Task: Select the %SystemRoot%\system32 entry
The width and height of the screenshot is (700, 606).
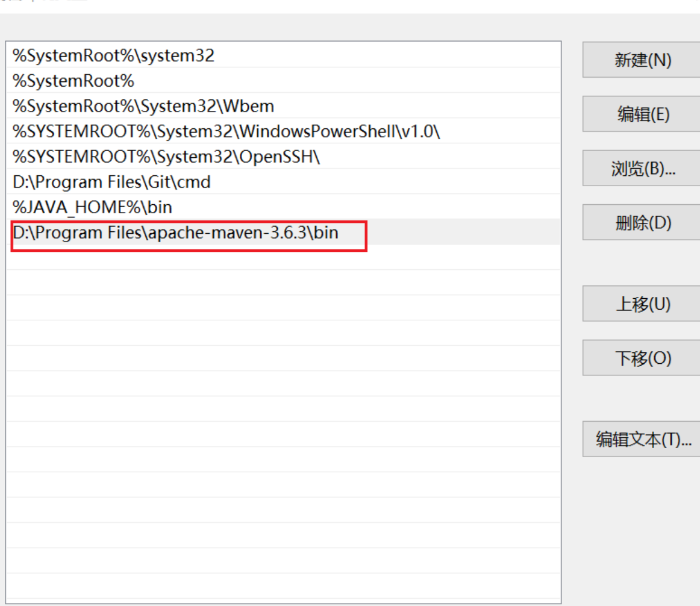Action: click(x=284, y=55)
